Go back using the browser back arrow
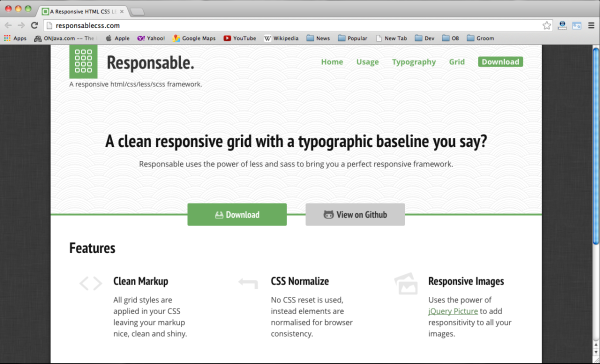 coord(8,25)
